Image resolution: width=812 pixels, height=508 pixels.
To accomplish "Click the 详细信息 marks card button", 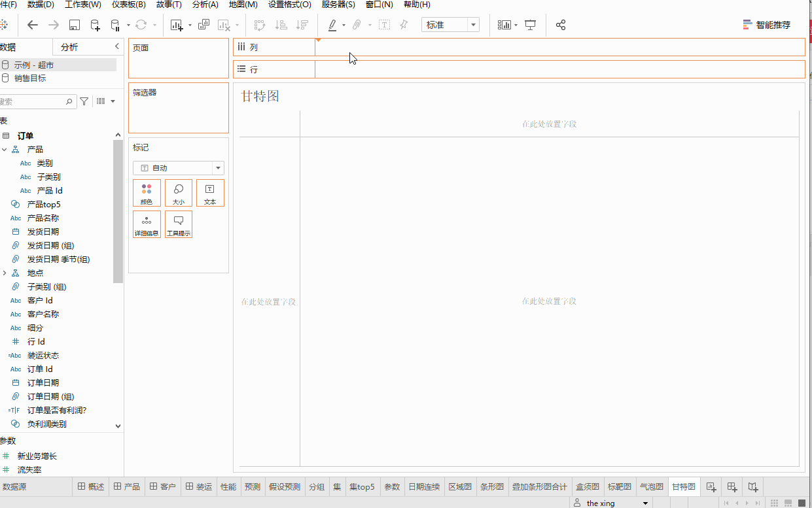I will [x=147, y=224].
